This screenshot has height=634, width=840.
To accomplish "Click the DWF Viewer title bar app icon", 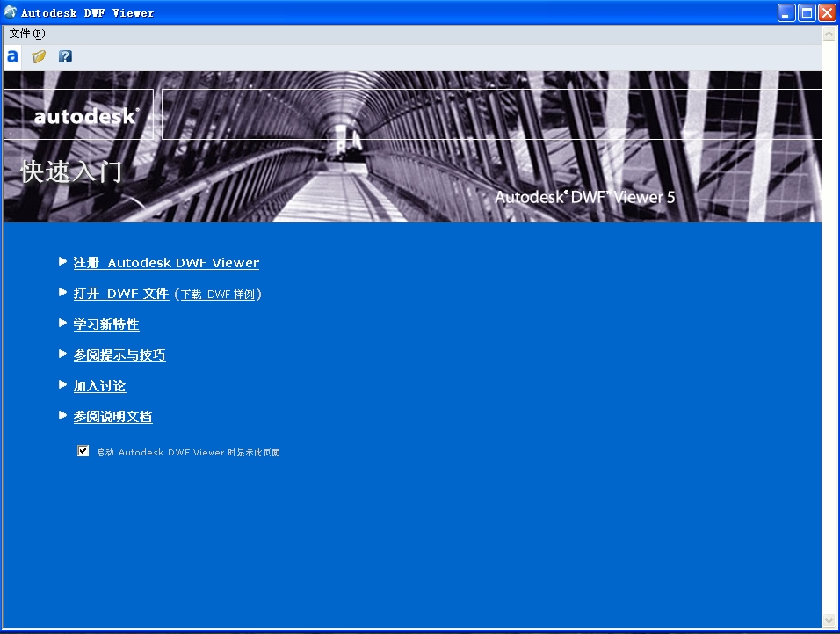I will point(11,11).
